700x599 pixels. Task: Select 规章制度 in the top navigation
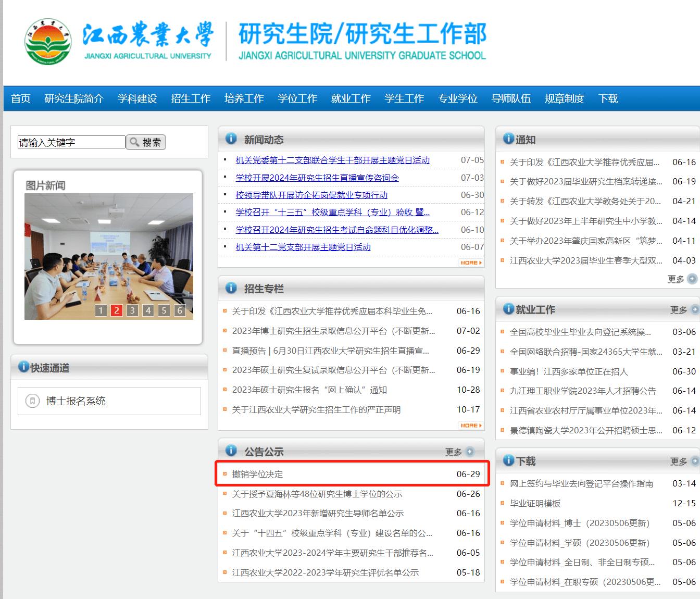tap(564, 98)
